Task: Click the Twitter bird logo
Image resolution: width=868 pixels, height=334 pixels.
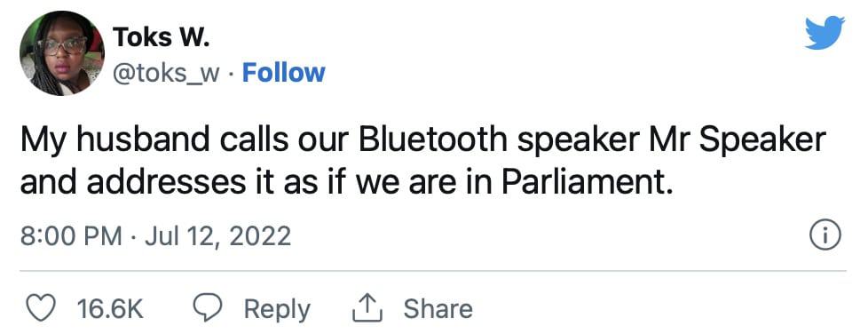Action: pos(825,33)
